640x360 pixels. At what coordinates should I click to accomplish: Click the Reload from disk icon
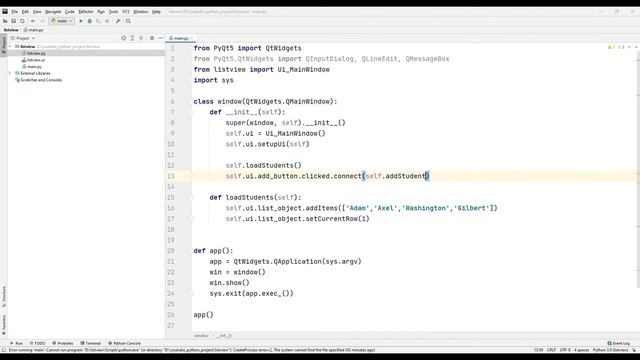coord(22,21)
